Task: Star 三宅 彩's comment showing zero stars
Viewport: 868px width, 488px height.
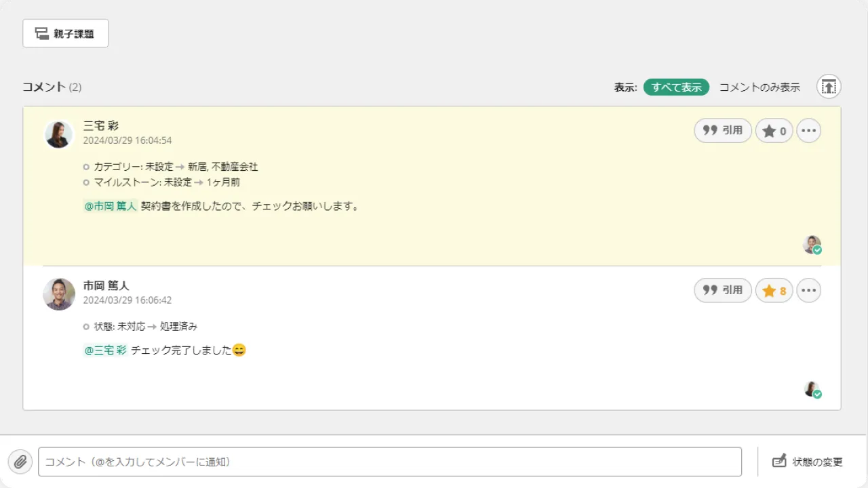Action: 774,130
